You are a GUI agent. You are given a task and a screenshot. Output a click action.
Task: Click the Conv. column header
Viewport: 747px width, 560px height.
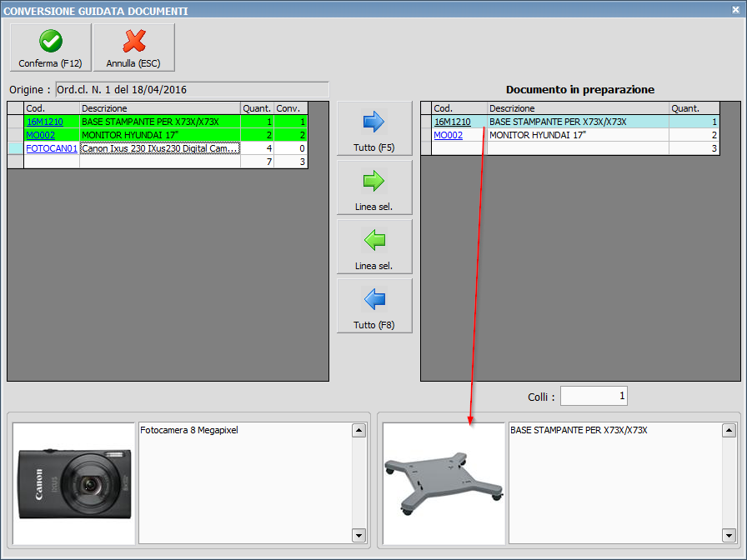click(291, 108)
